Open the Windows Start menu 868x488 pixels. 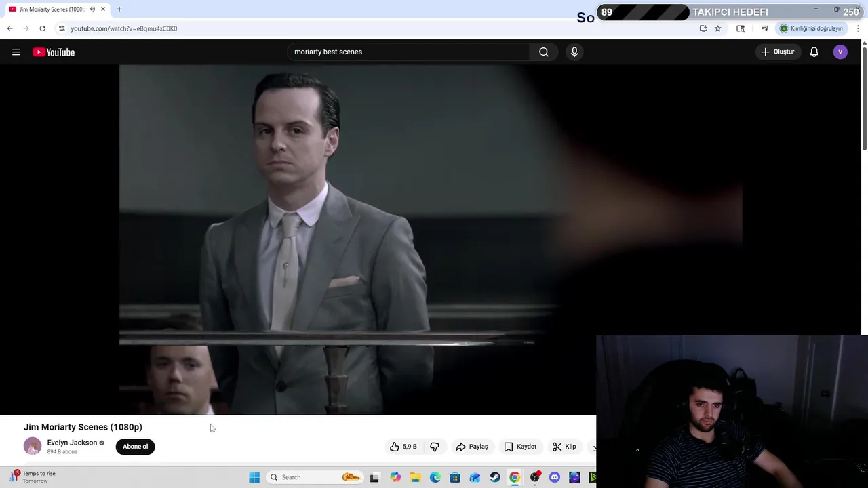pos(254,477)
